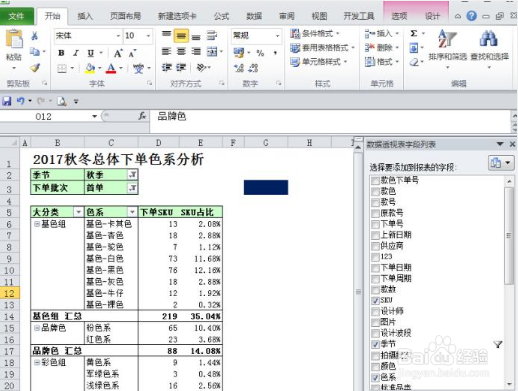This screenshot has width=518, height=391.
Task: Click the 删除 delete cells button
Action: click(x=382, y=48)
